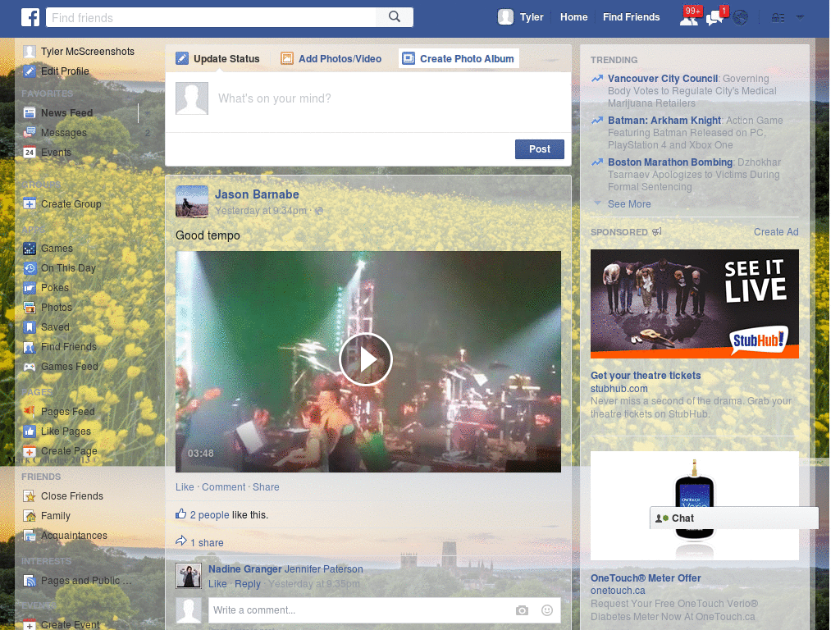Open the messages icon with one notification

[716, 16]
